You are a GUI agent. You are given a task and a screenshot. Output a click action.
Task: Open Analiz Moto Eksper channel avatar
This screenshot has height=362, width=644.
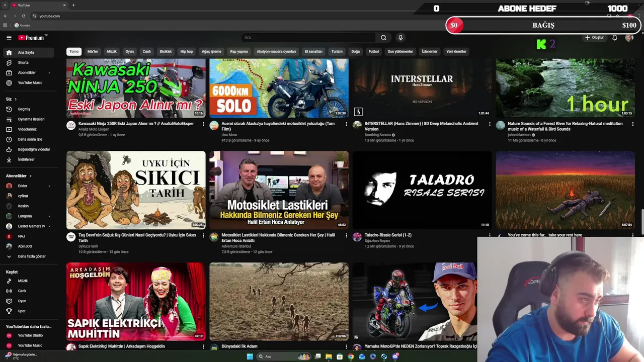(71, 125)
